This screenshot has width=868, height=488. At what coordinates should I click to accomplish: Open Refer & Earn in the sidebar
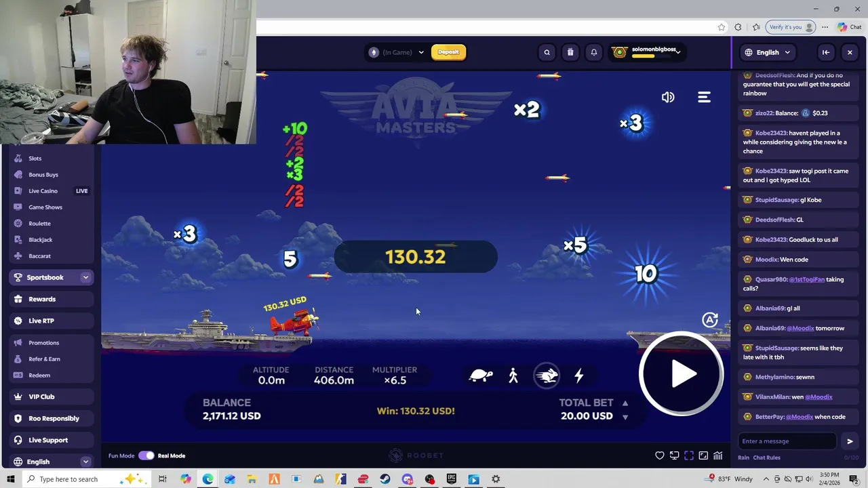pos(44,359)
